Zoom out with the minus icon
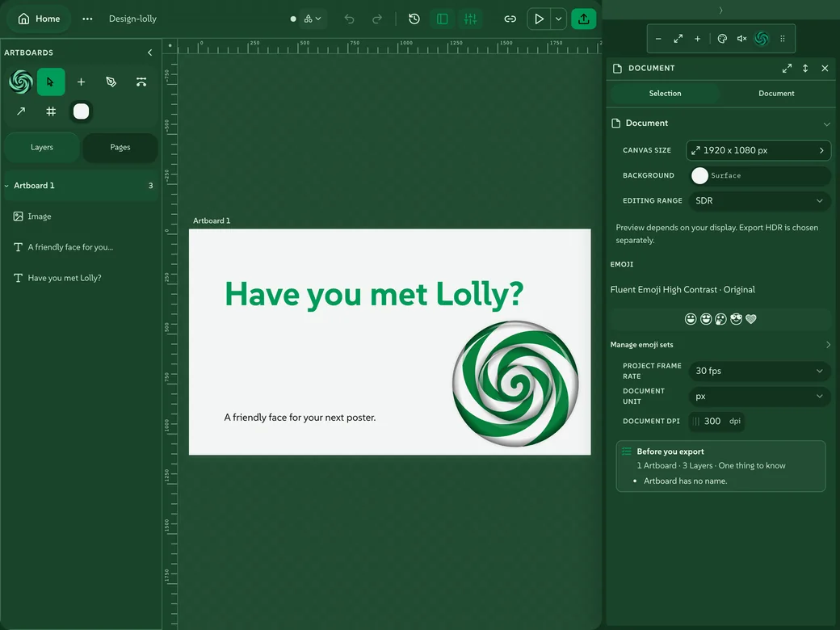The image size is (840, 630). coord(658,39)
